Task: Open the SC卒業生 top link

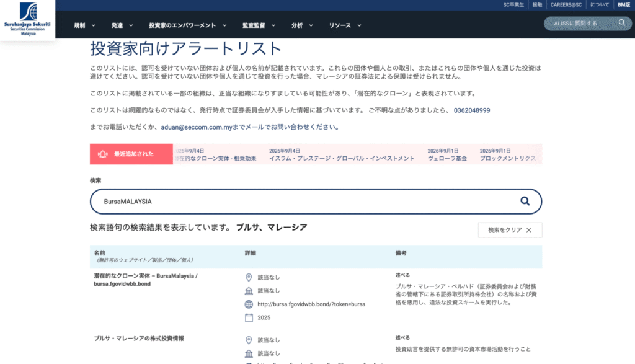Action: coord(513,5)
